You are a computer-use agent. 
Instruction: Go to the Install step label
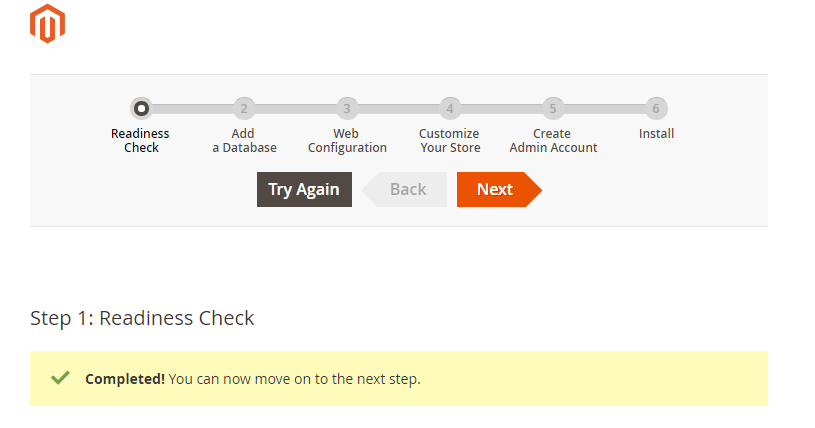[x=657, y=134]
